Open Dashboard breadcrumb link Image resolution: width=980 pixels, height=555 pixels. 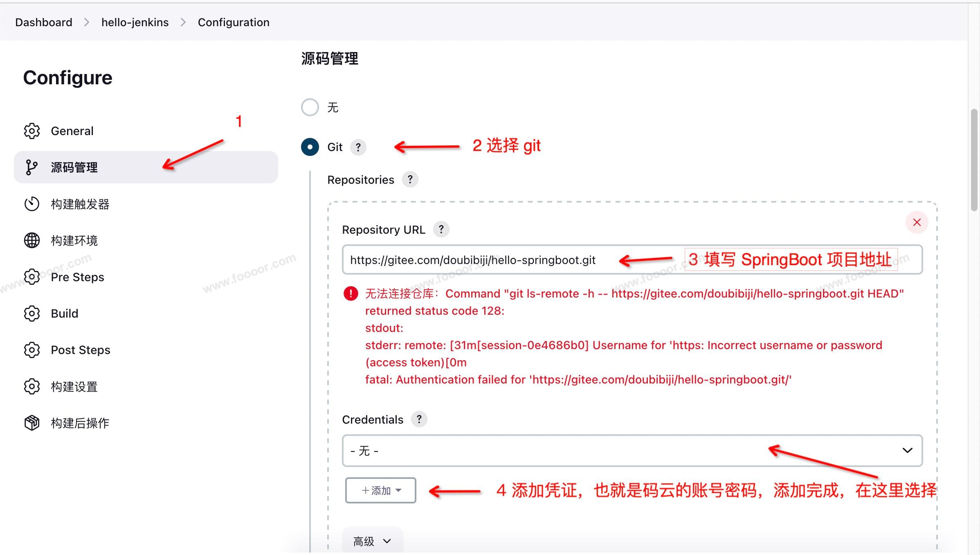pos(44,22)
